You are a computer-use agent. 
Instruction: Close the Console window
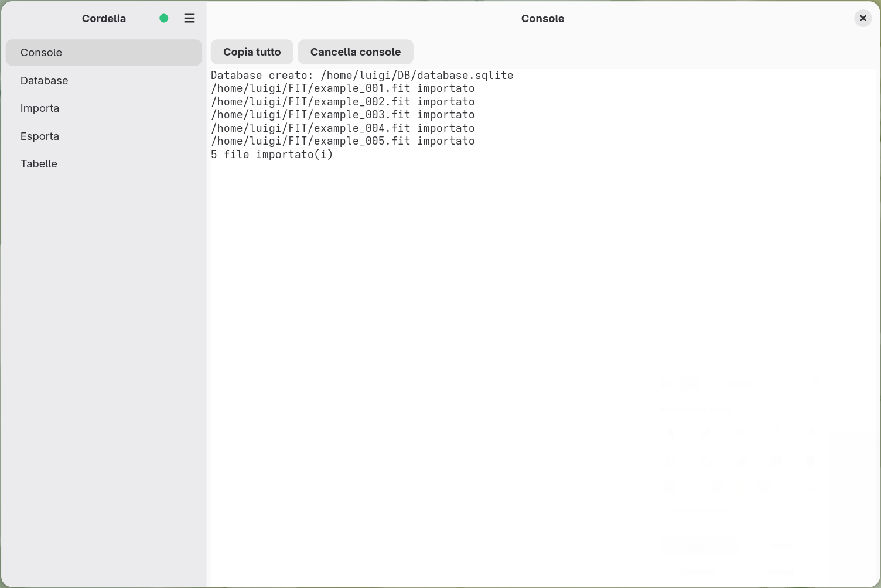(863, 18)
